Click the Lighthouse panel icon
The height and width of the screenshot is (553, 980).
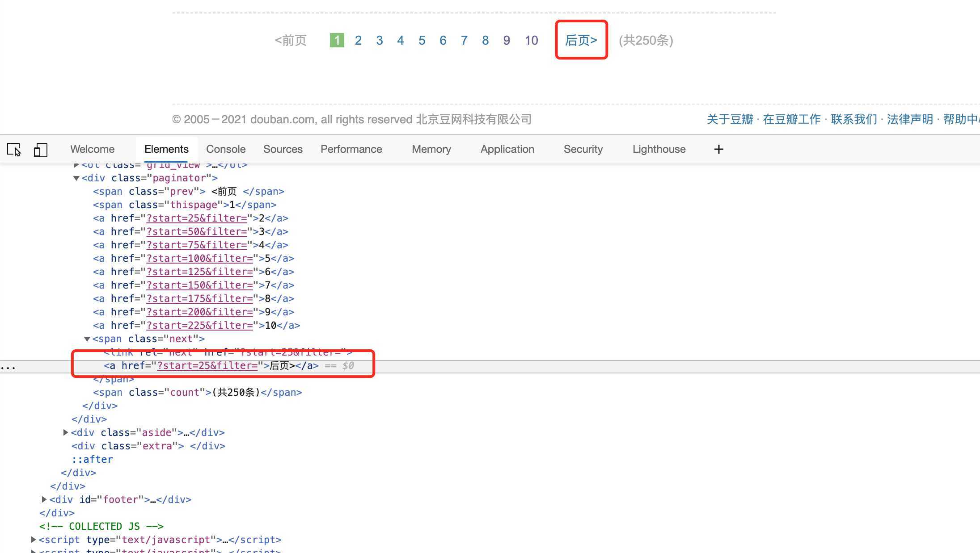pyautogui.click(x=659, y=149)
